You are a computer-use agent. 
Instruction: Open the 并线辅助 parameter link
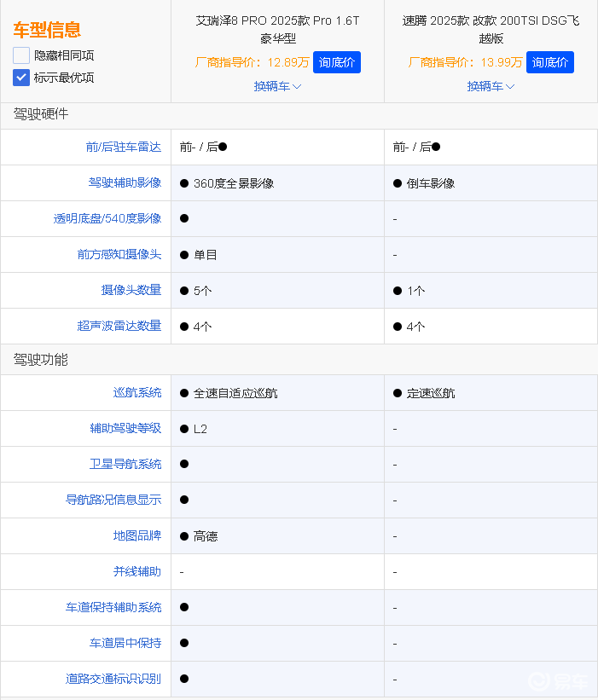[x=137, y=571]
